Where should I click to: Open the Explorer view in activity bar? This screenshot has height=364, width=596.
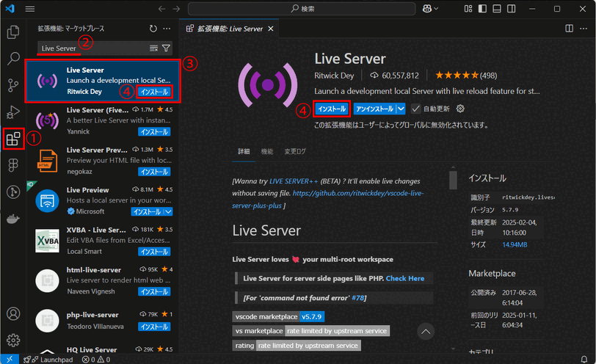[13, 32]
